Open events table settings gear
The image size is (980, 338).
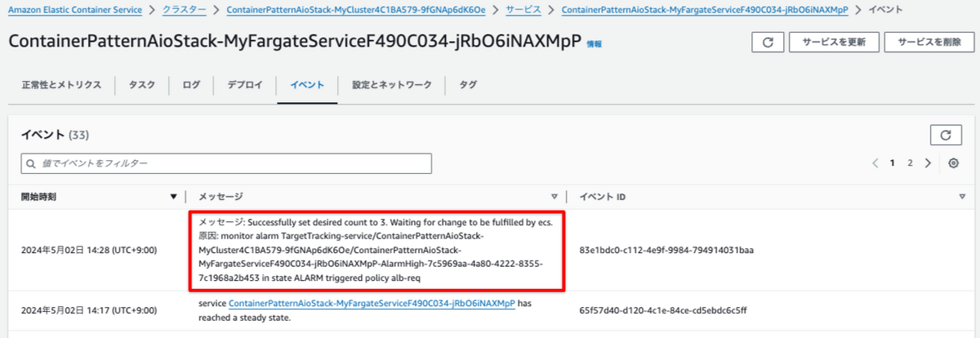pyautogui.click(x=953, y=163)
